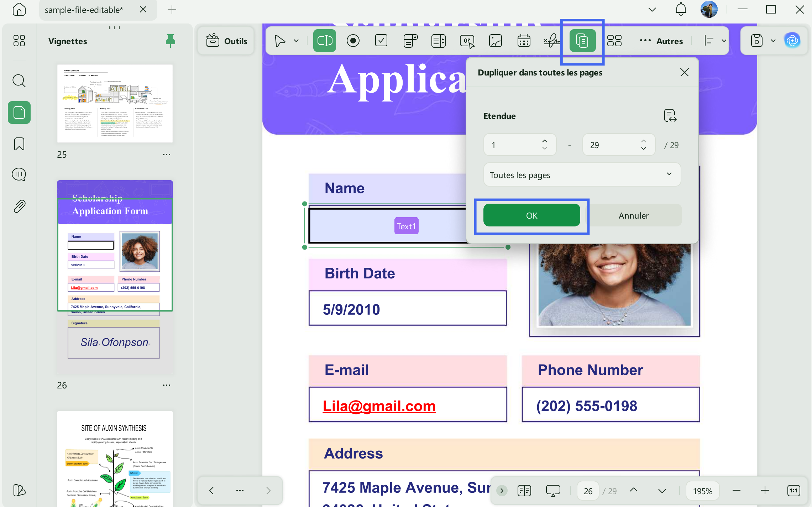Click the Duplicate across pages tool
The height and width of the screenshot is (507, 812).
(582, 41)
